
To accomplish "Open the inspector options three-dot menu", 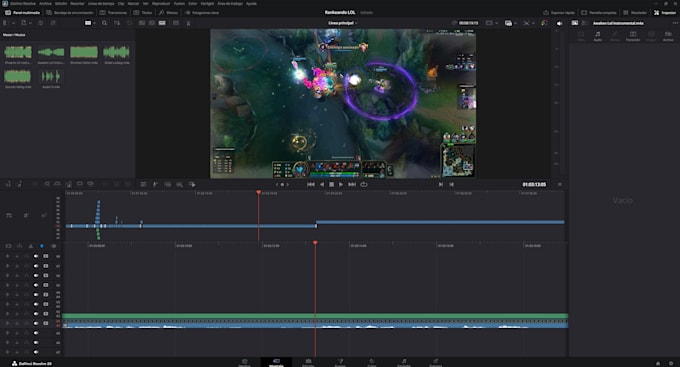I will (x=675, y=23).
